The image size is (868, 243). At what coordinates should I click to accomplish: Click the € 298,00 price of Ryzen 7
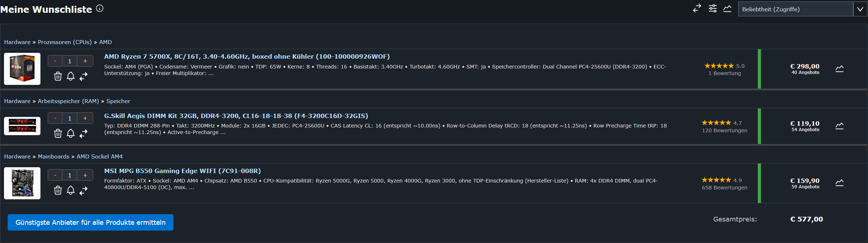pyautogui.click(x=805, y=66)
